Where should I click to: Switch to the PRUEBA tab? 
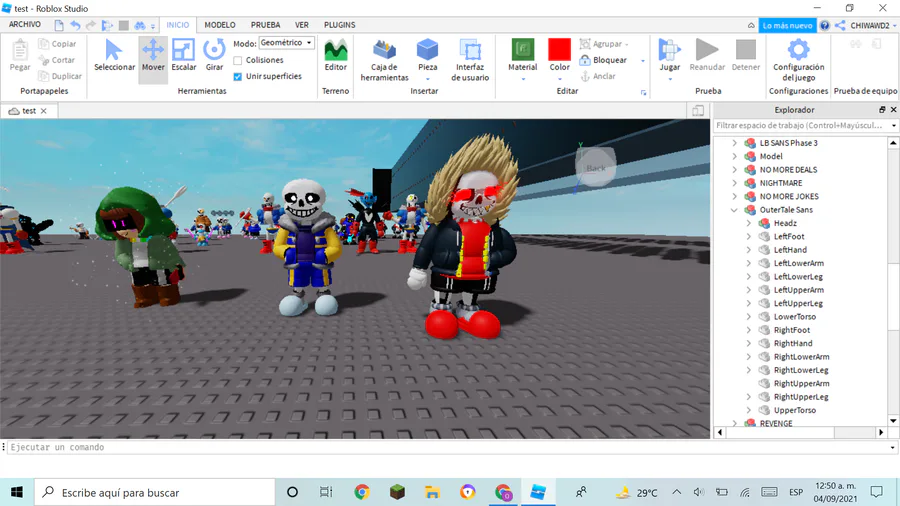point(265,25)
